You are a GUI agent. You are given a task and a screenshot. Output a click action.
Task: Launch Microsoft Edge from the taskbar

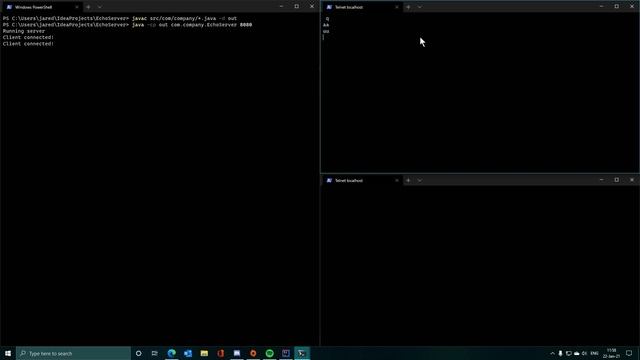coord(171,353)
